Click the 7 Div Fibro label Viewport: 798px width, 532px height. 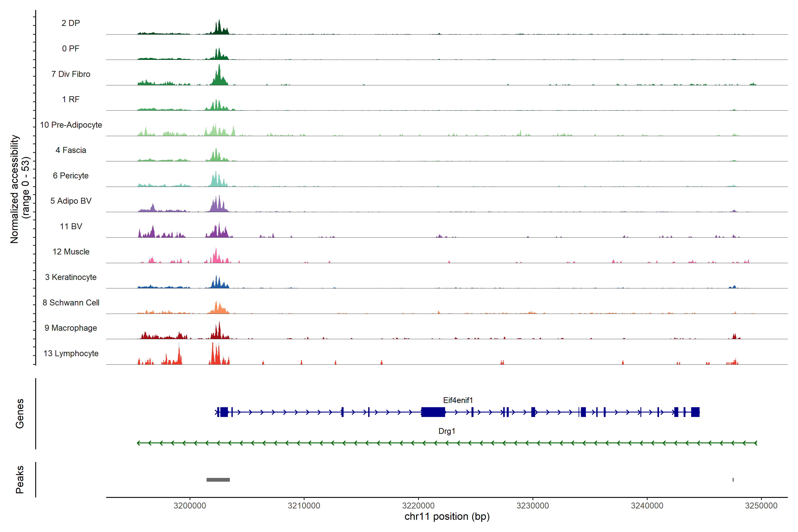70,74
